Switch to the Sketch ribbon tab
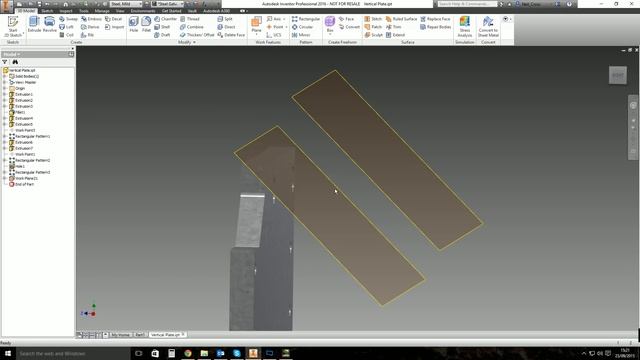The height and width of the screenshot is (360, 640). [x=47, y=11]
